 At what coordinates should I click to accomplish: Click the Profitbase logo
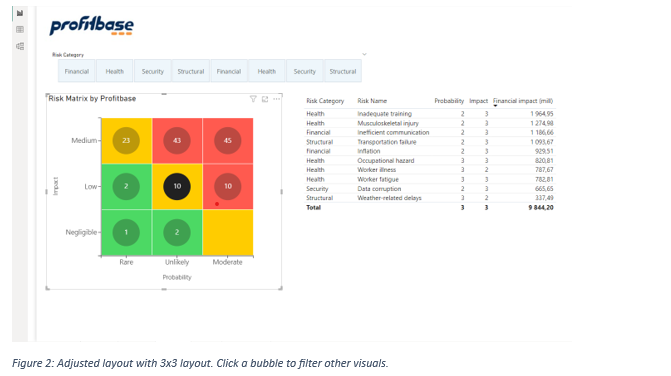pos(92,26)
